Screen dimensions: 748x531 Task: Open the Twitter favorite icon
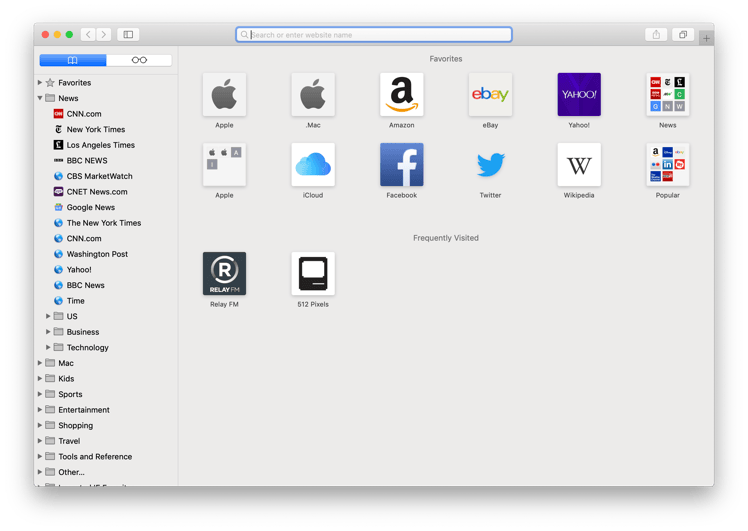pyautogui.click(x=490, y=165)
